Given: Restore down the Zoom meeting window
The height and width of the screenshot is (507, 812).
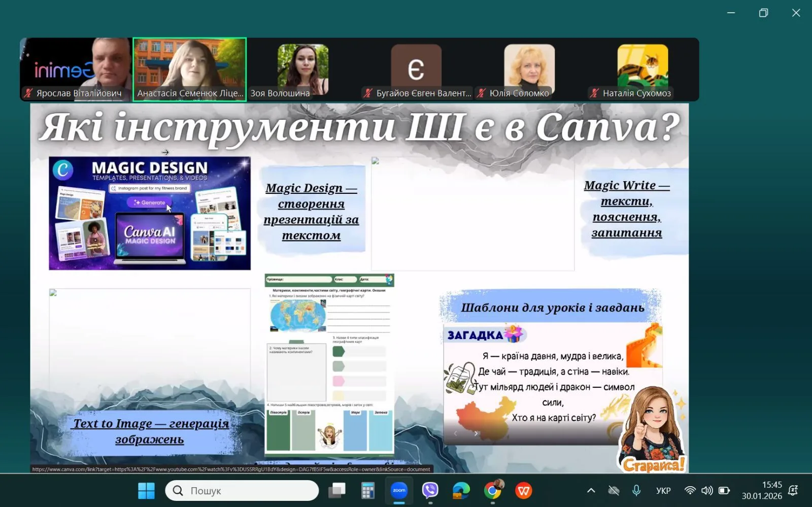Looking at the screenshot, I should [763, 13].
